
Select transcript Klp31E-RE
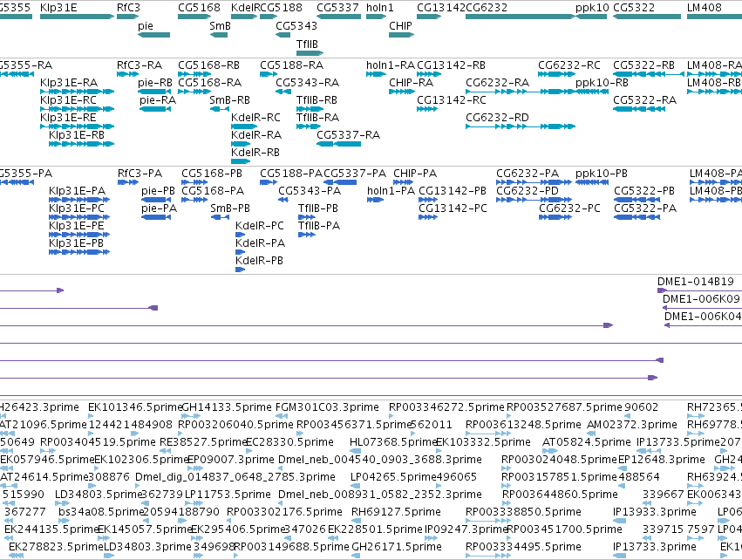77,126
